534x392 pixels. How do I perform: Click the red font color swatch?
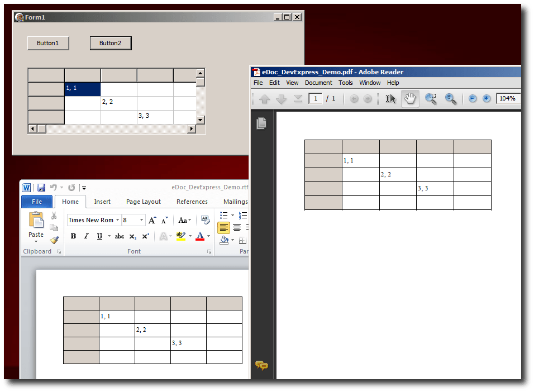click(x=201, y=239)
